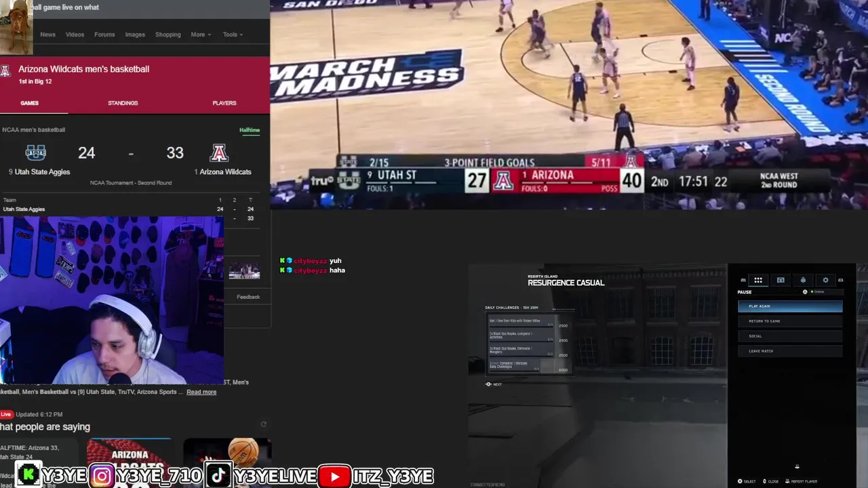Image resolution: width=868 pixels, height=488 pixels.
Task: Click the Read more link
Action: point(201,392)
